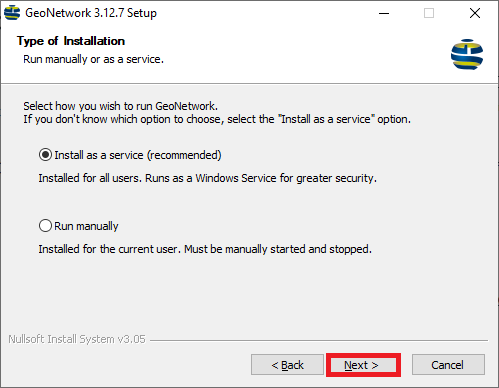499x388 pixels.
Task: Click the "Run manually" option label text
Action: [x=86, y=226]
